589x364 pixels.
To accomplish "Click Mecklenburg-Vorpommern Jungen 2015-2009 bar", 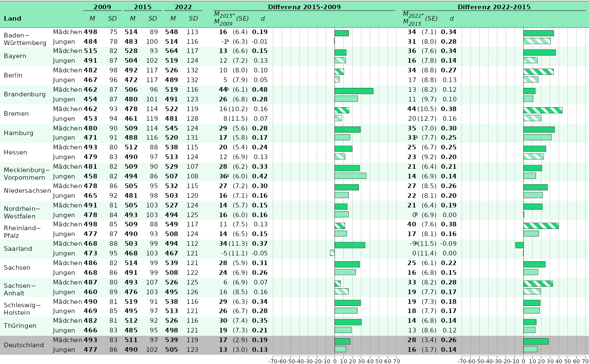I will tap(350, 176).
